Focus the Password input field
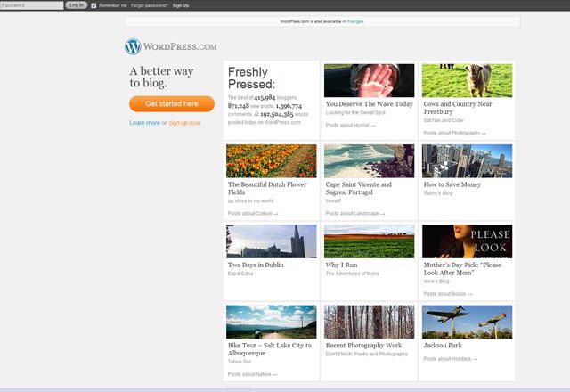 click(31, 5)
